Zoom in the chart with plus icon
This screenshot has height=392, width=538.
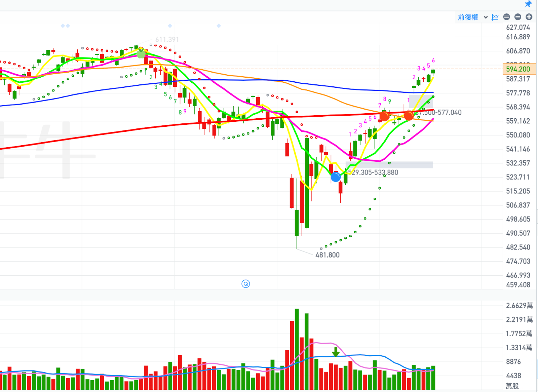pos(529,17)
